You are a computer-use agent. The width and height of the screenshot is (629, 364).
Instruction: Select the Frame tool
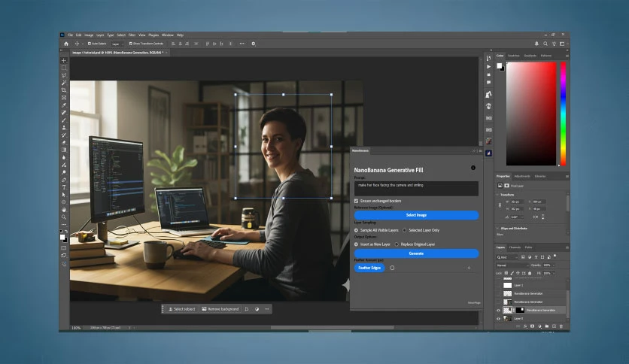[64, 98]
